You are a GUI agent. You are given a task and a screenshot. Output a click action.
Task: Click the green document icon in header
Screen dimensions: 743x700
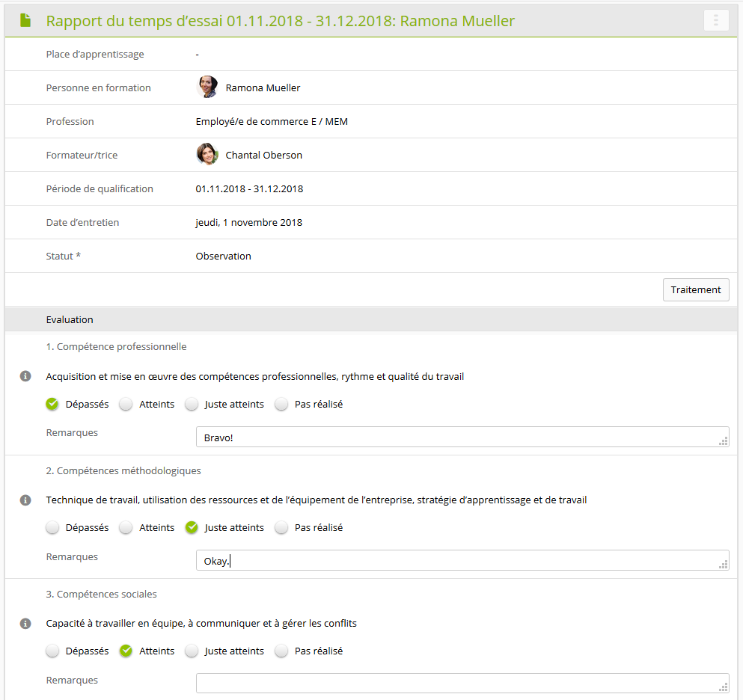click(x=25, y=21)
